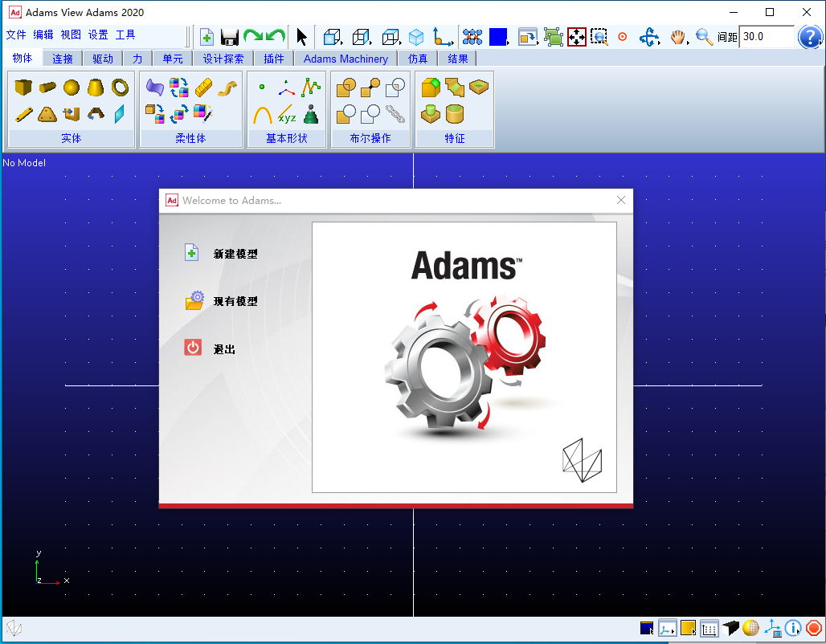
Task: Select the Link solid tool
Action: 24,114
